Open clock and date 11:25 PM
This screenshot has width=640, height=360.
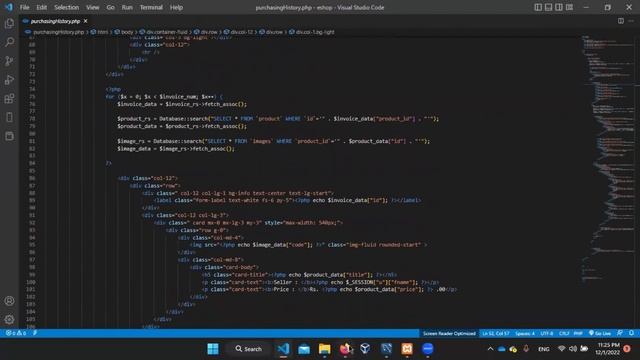click(x=608, y=349)
